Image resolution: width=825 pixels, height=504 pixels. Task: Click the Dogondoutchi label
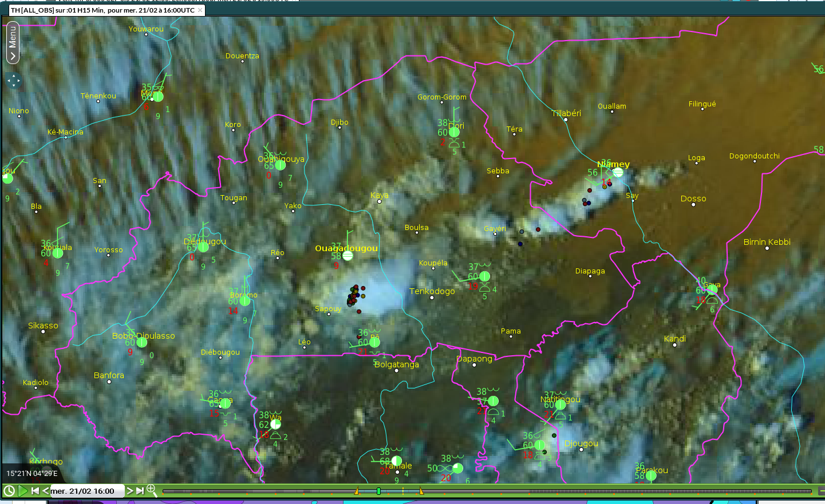[x=755, y=156]
